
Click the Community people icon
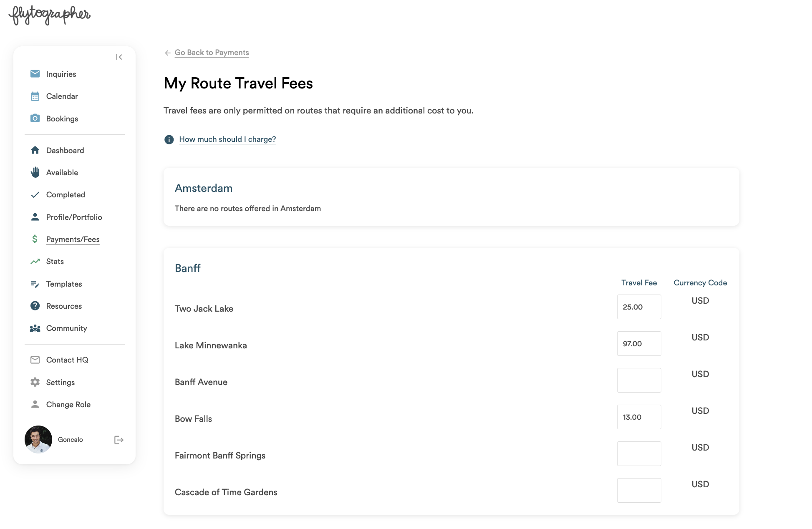click(x=35, y=328)
